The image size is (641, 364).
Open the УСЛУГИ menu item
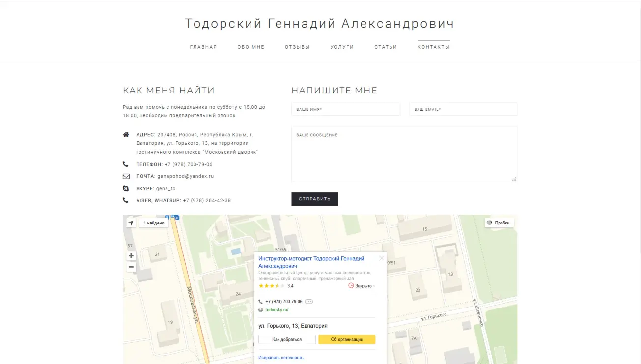pos(341,47)
